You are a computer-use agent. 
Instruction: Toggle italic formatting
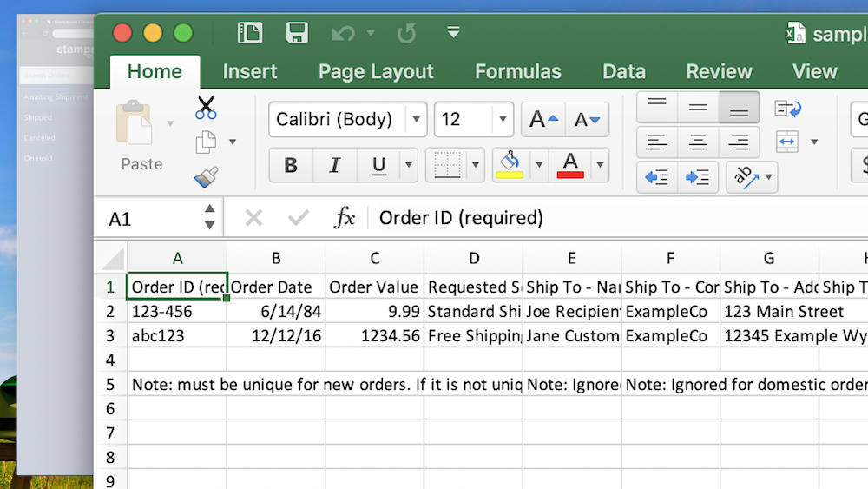(335, 165)
